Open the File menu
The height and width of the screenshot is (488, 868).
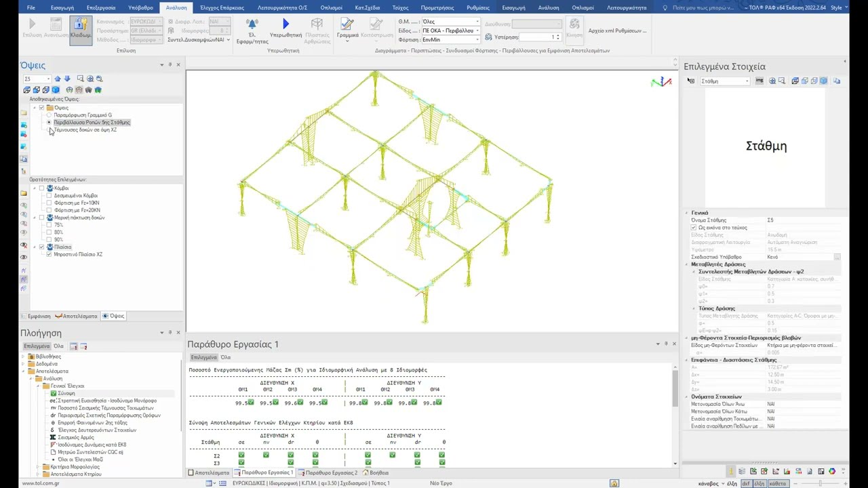tap(31, 7)
